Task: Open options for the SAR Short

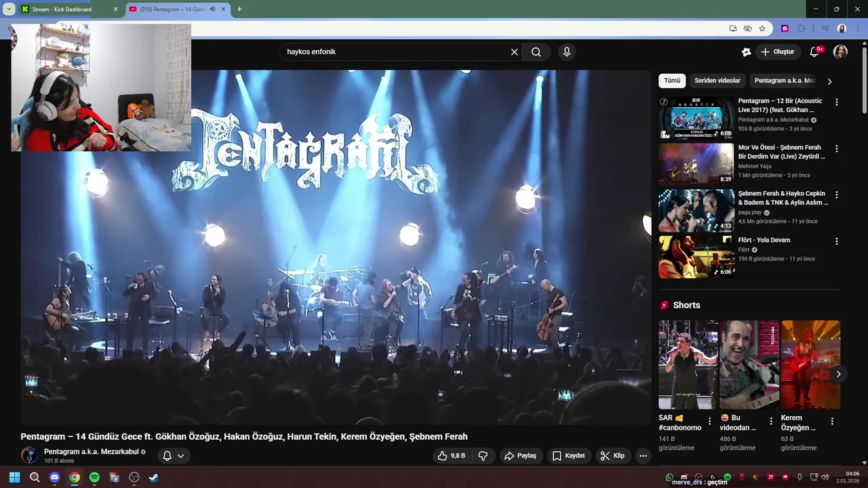Action: tap(710, 421)
